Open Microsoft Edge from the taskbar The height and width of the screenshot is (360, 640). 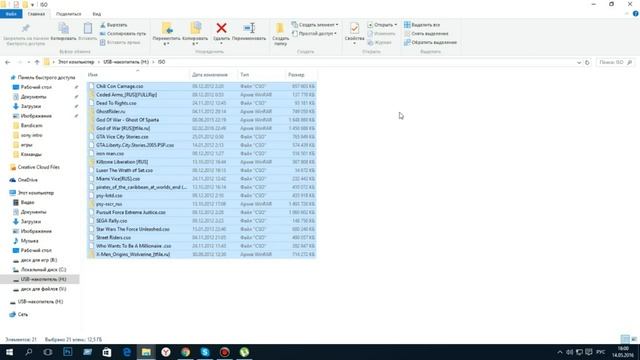[127, 352]
